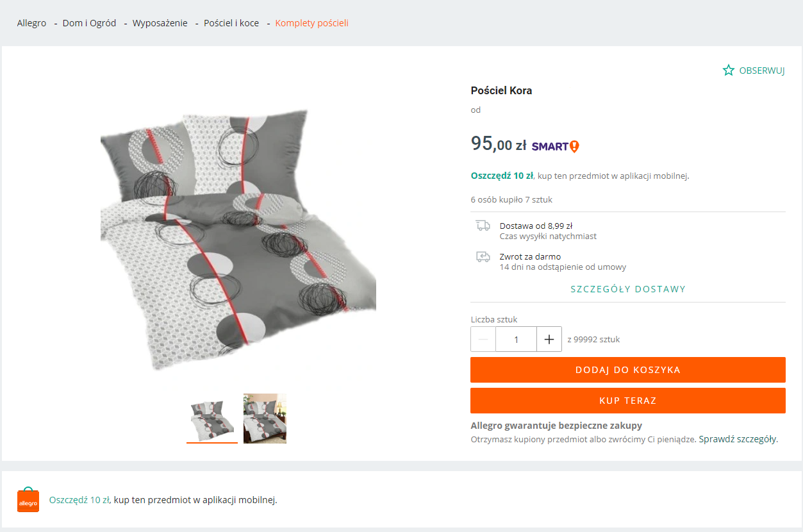
Task: Select the second bedroom photo thumbnail
Action: pos(265,418)
